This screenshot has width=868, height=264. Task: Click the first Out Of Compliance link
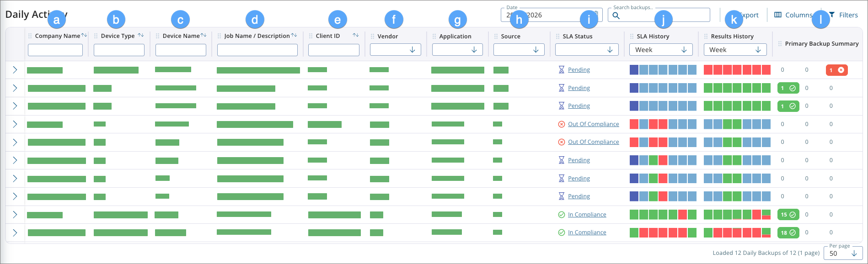(x=593, y=124)
